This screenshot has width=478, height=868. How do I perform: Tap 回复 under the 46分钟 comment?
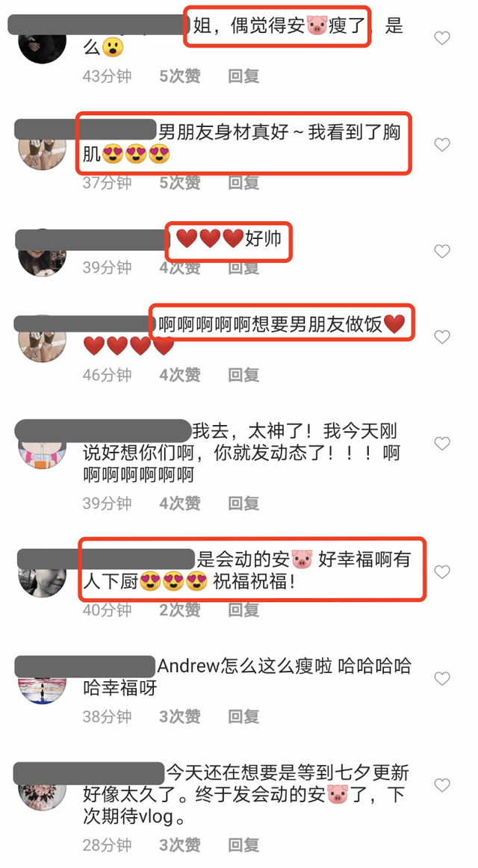point(243,375)
